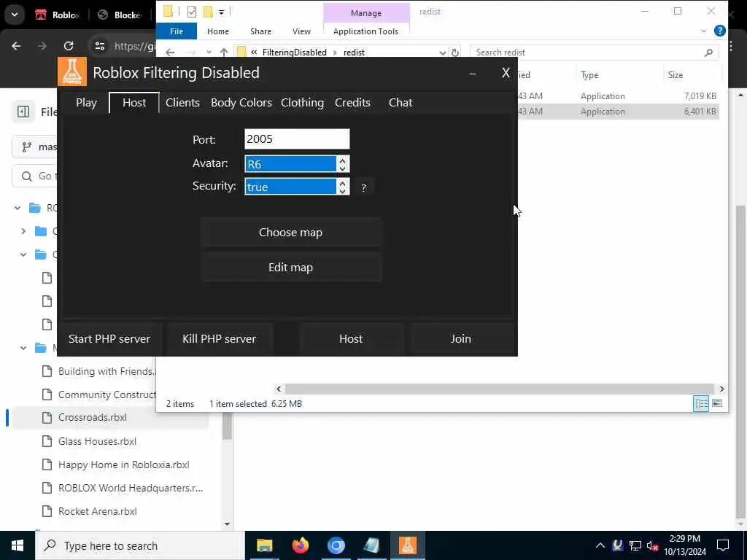Switch Explorer to large icons view
Screen dimensions: 747x560
(717, 403)
